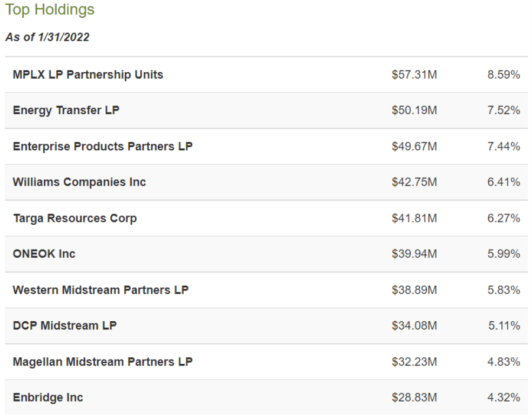Open Targa Resources Corp entry
Image resolution: width=532 pixels, height=420 pixels.
(74, 218)
